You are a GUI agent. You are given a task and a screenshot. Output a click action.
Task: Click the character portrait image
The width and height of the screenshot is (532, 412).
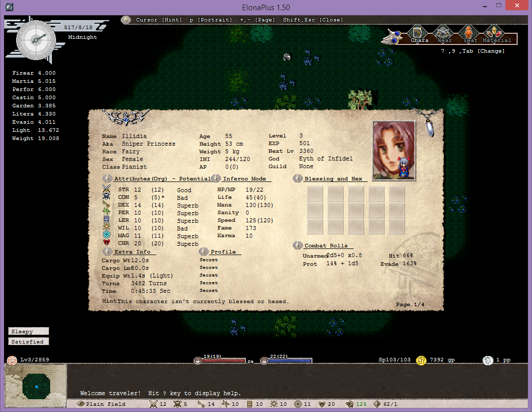(x=394, y=151)
